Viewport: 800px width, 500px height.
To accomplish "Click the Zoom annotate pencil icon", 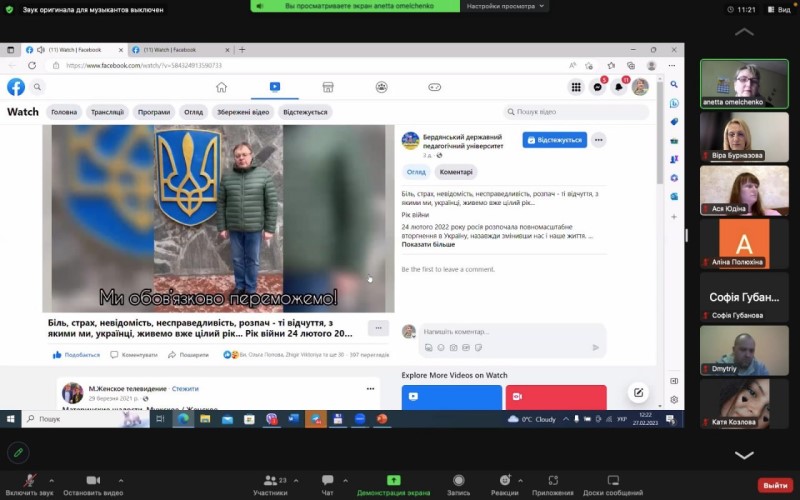I will coord(18,453).
